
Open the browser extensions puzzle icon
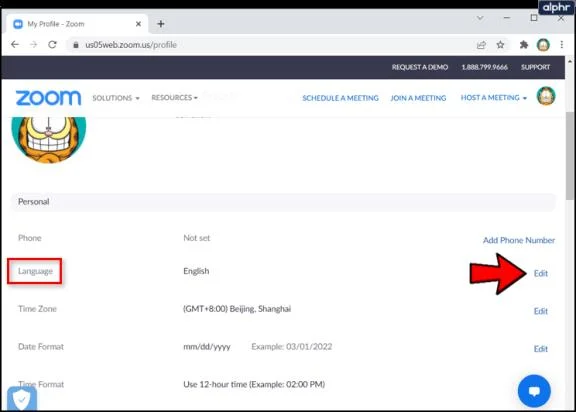524,45
